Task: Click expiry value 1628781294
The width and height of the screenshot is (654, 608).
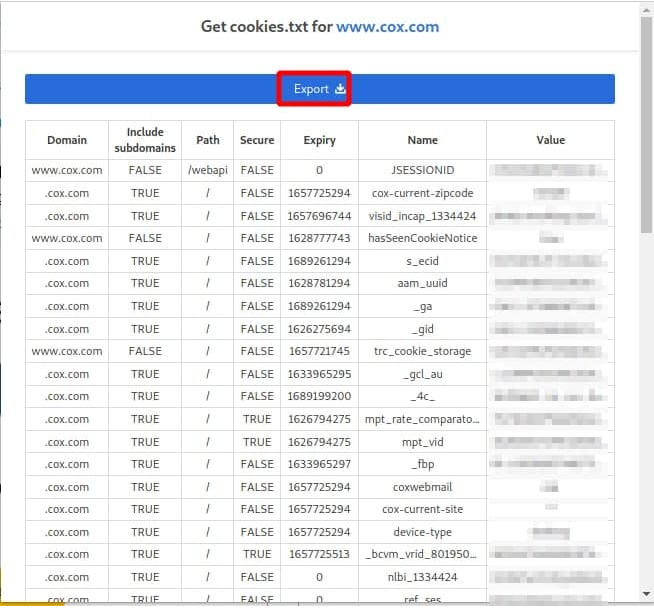Action: click(319, 283)
